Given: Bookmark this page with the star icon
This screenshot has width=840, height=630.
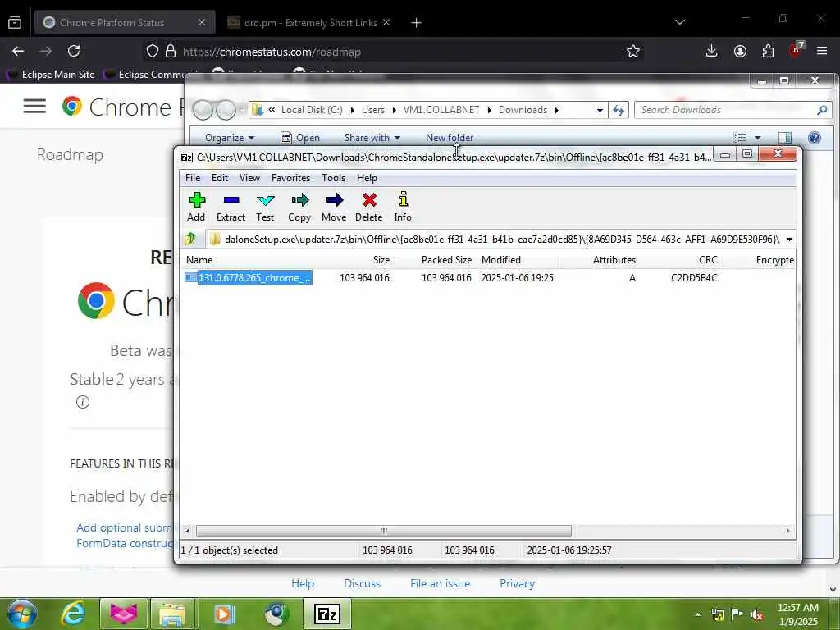Looking at the screenshot, I should [633, 52].
